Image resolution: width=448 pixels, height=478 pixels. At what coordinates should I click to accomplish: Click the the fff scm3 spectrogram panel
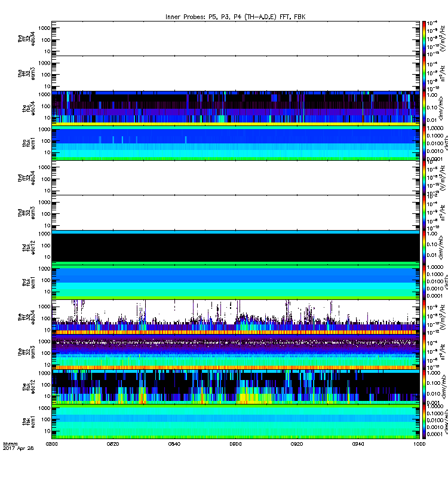pyautogui.click(x=235, y=352)
